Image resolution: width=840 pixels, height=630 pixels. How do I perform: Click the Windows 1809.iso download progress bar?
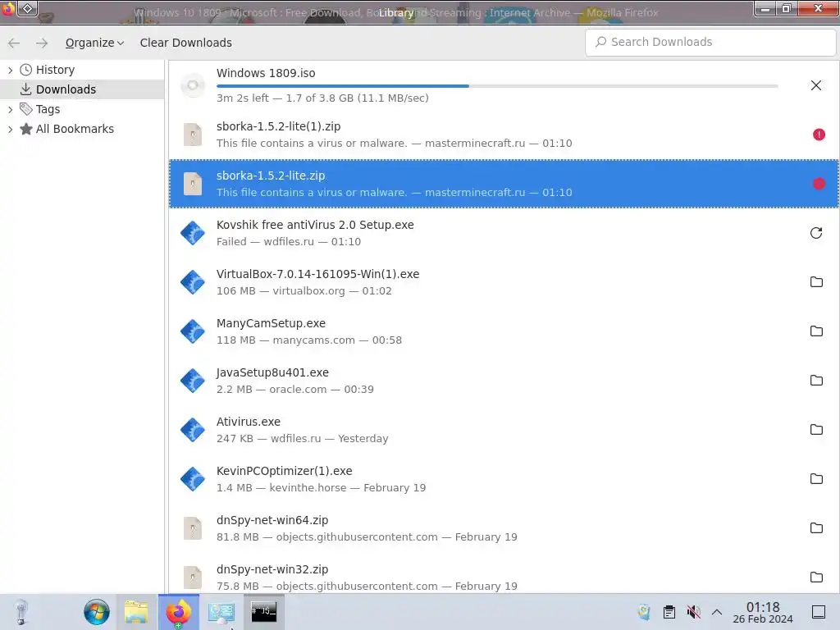tap(497, 85)
